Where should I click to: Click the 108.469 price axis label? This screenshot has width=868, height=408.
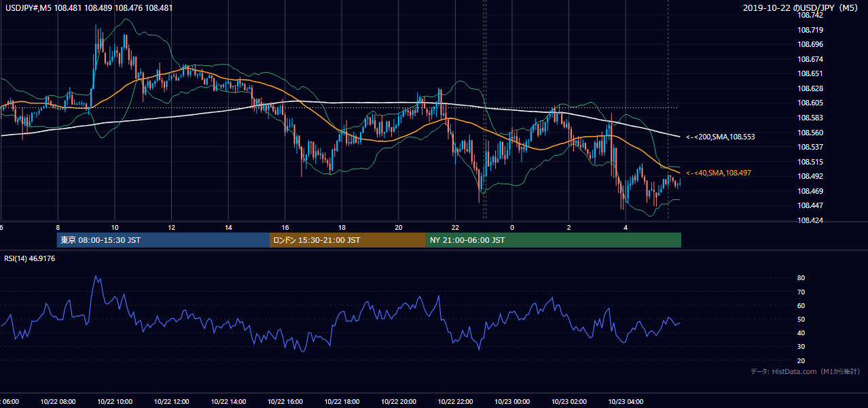pos(810,191)
